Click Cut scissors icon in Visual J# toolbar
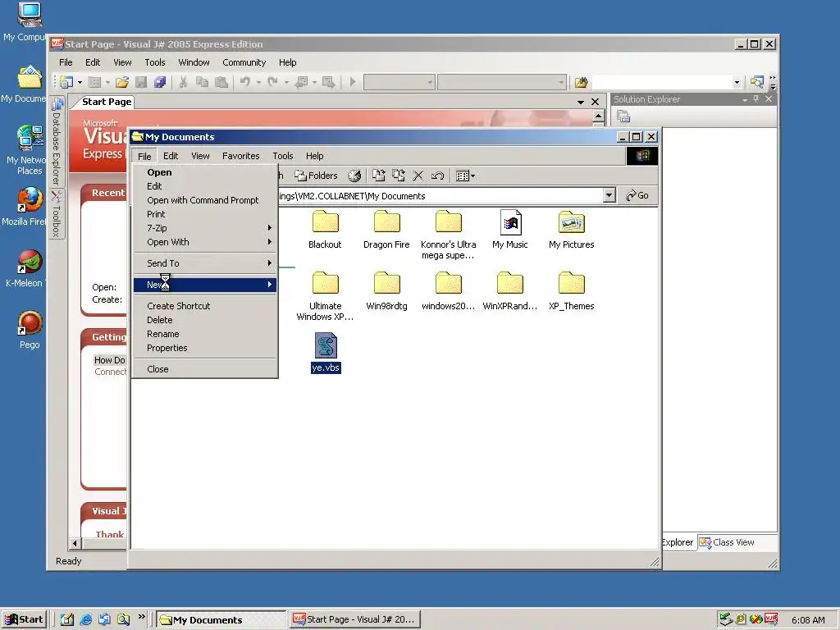 point(183,82)
